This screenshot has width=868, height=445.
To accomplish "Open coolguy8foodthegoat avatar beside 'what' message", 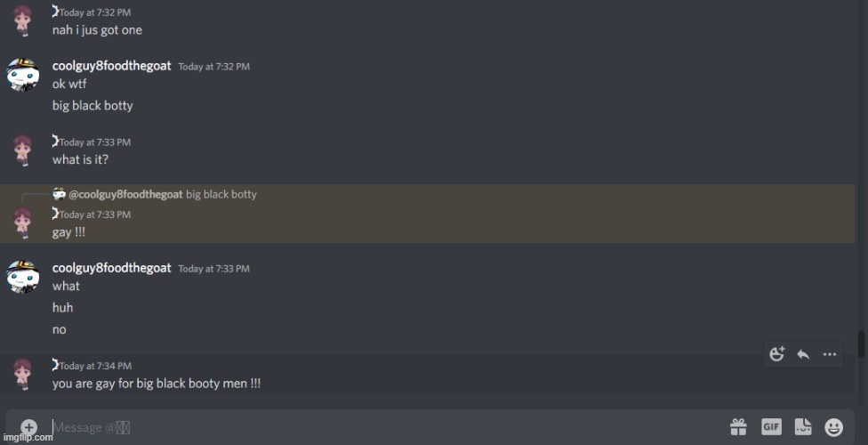I will pyautogui.click(x=23, y=277).
